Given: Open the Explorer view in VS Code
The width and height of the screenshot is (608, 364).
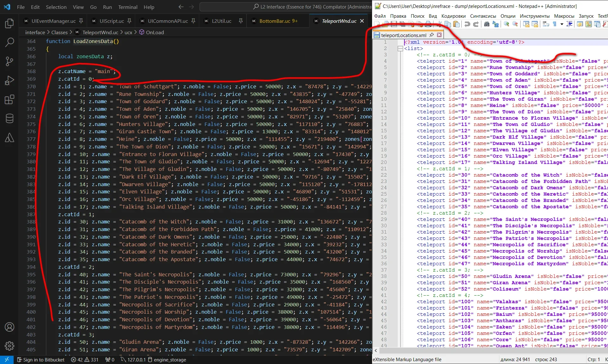Looking at the screenshot, I should [9, 23].
